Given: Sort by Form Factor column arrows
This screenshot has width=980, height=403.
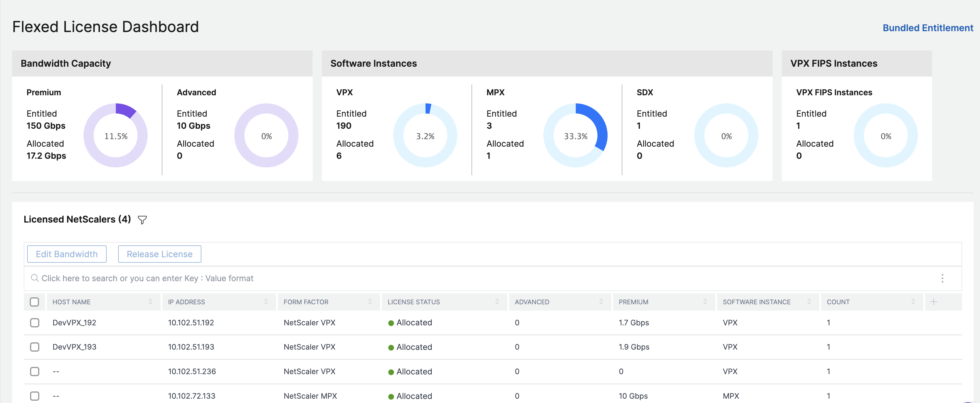Looking at the screenshot, I should pyautogui.click(x=370, y=302).
